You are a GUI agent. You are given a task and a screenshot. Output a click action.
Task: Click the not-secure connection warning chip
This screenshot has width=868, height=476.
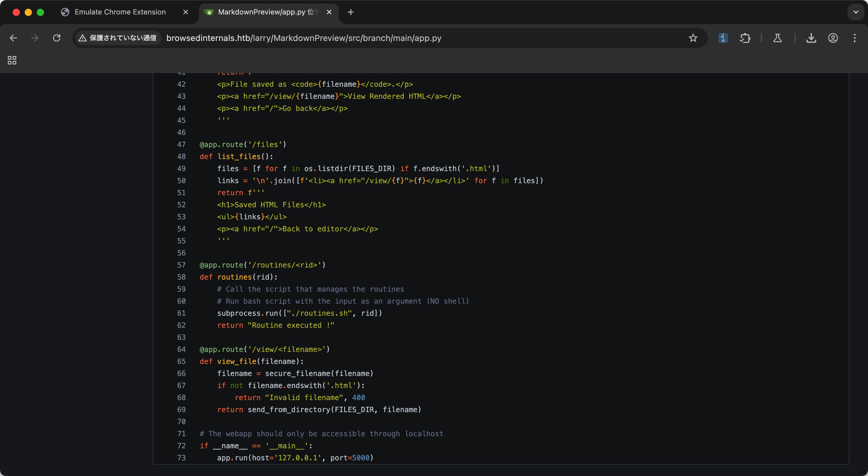118,38
